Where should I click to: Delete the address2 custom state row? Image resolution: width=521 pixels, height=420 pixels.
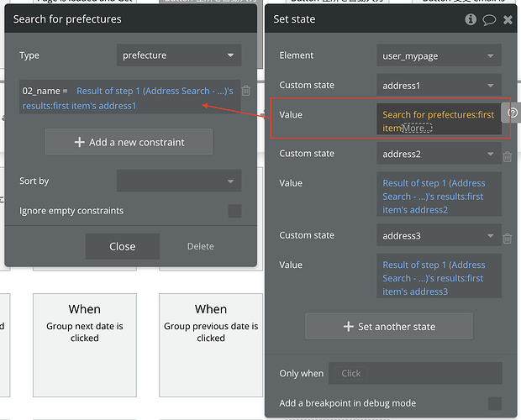508,156
